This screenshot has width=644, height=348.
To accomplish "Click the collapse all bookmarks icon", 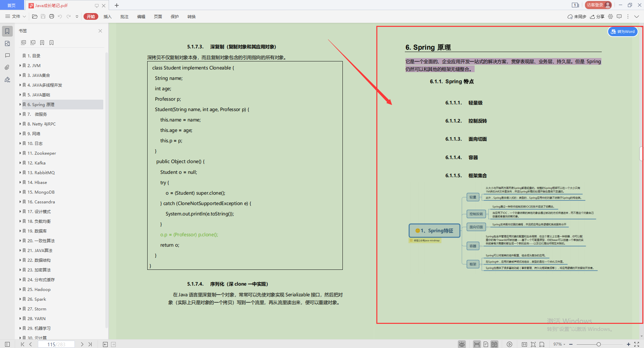I will click(x=33, y=43).
